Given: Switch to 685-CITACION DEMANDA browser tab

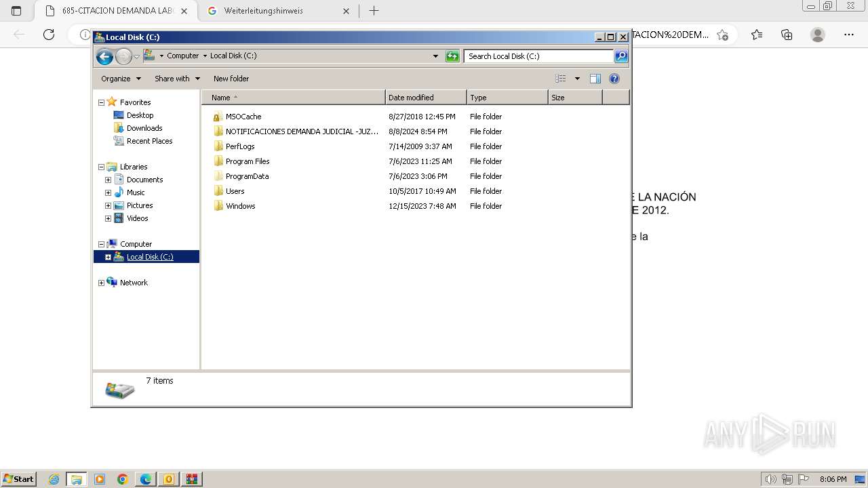Looking at the screenshot, I should pos(115,11).
